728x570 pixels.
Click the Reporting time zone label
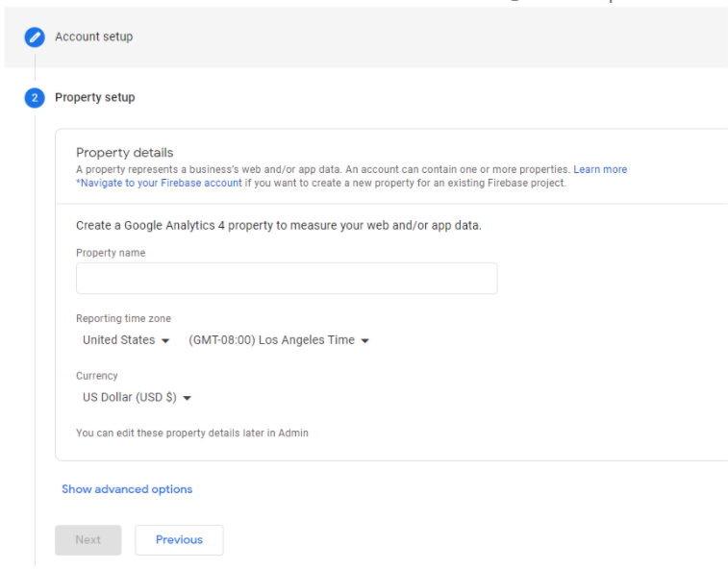(x=123, y=318)
